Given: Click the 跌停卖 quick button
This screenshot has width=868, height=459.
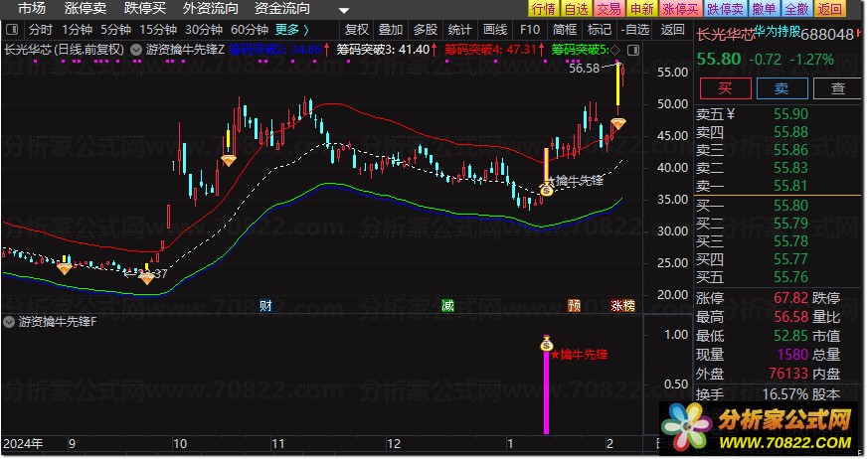Looking at the screenshot, I should [725, 9].
